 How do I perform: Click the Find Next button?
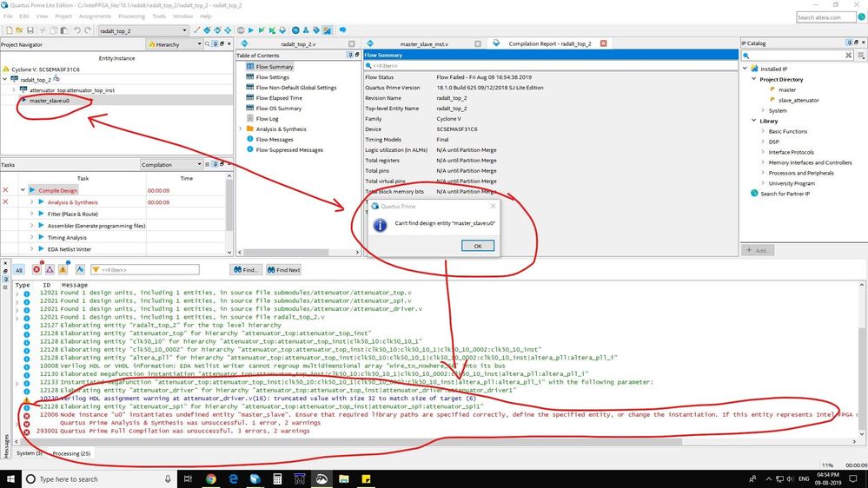tap(283, 270)
